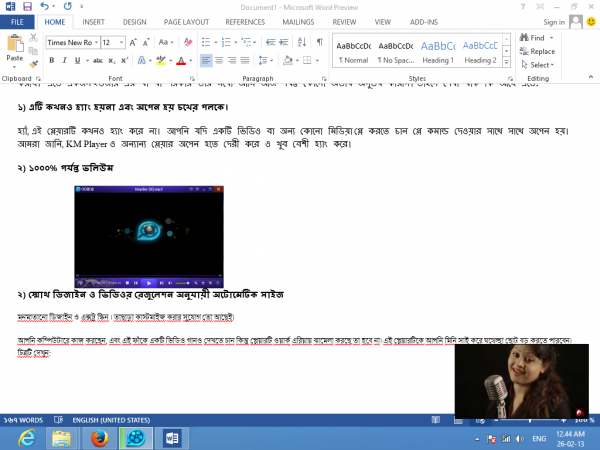Open the FILE menu
This screenshot has width=600, height=450.
click(17, 20)
